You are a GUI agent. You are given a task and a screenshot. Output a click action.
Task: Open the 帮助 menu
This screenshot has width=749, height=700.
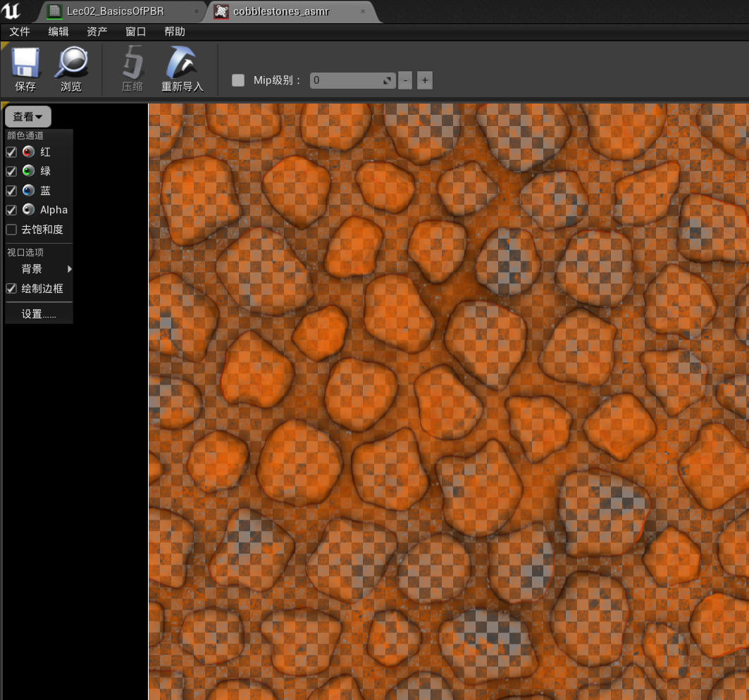[x=174, y=32]
